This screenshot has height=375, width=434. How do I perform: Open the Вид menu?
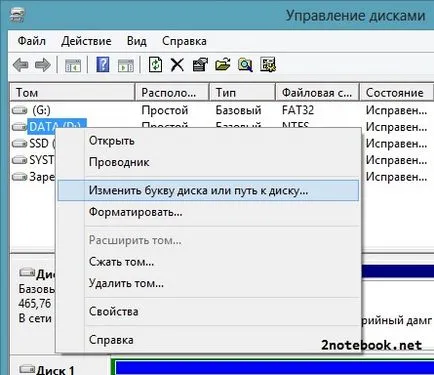pos(137,41)
